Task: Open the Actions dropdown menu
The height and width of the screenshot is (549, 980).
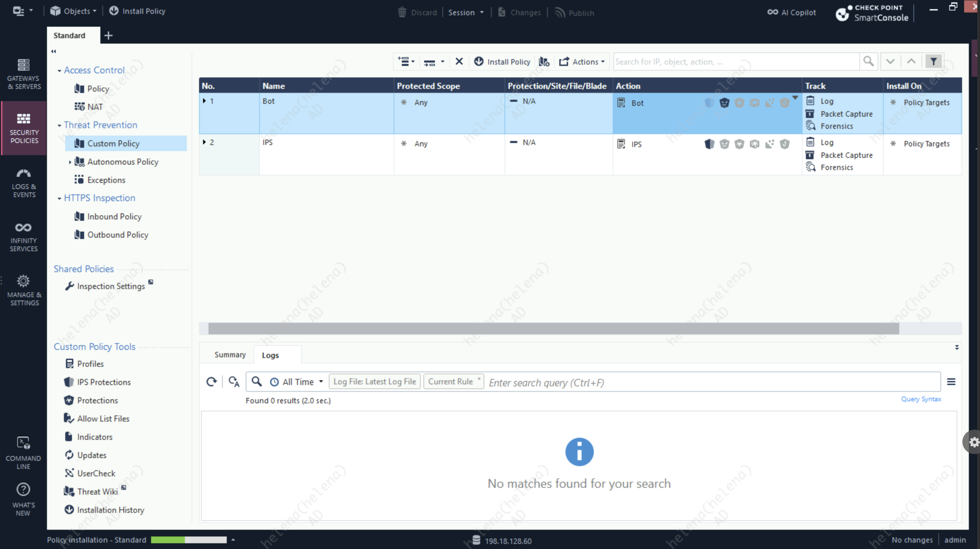Action: tap(582, 61)
